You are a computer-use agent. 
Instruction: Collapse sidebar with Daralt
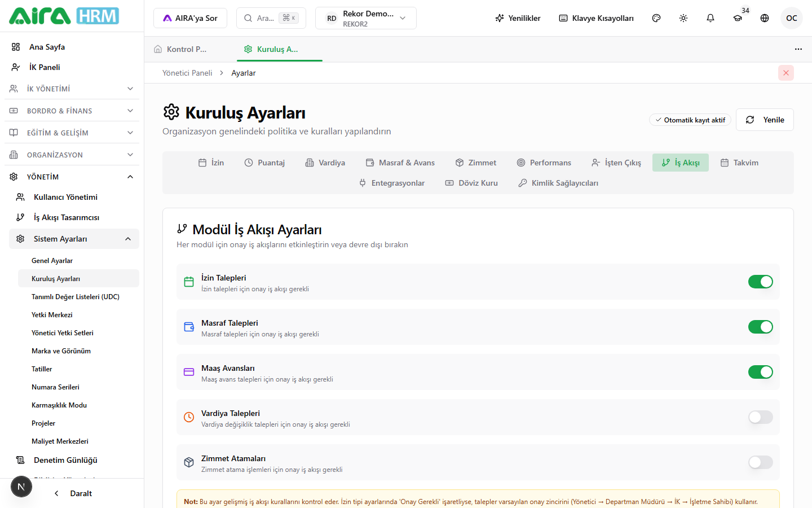point(72,493)
